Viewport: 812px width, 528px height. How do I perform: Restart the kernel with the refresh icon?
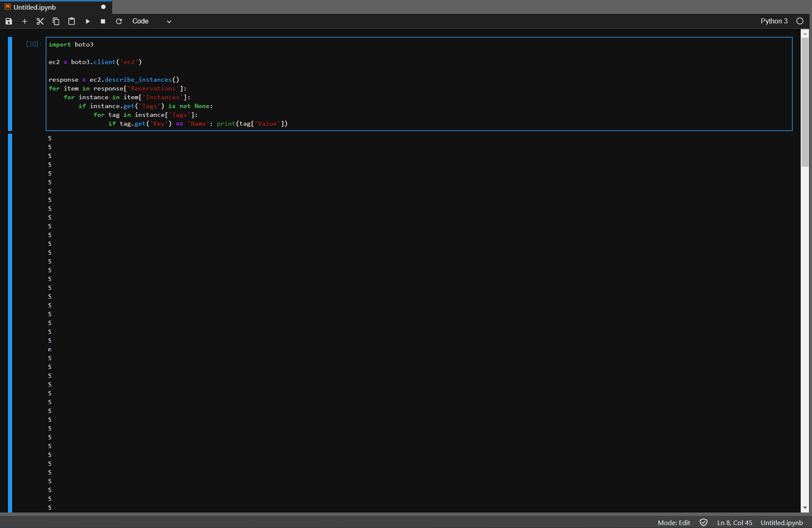coord(119,21)
